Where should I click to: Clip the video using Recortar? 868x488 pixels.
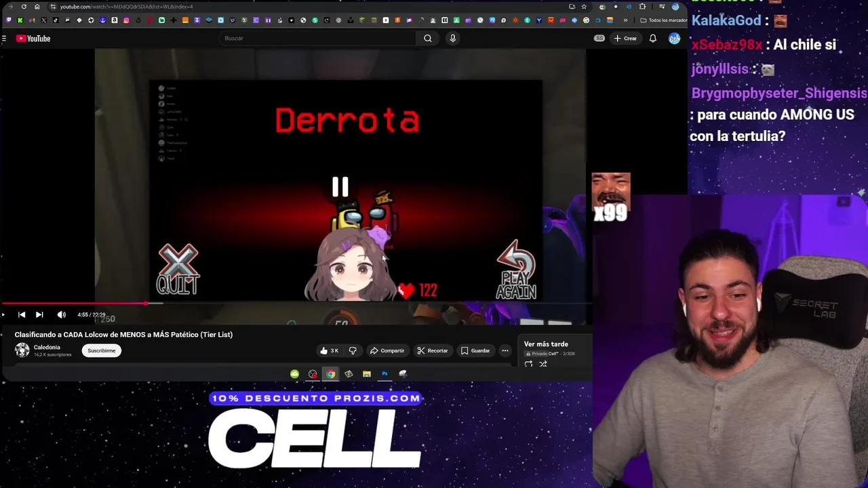tap(433, 350)
